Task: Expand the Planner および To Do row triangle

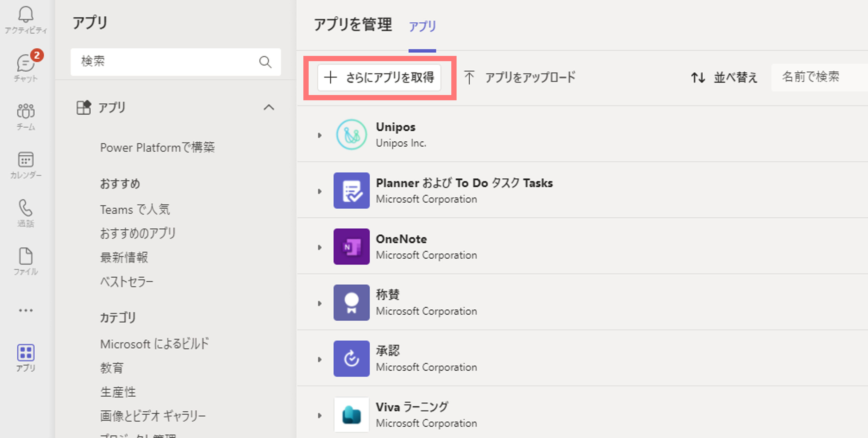Action: point(319,191)
